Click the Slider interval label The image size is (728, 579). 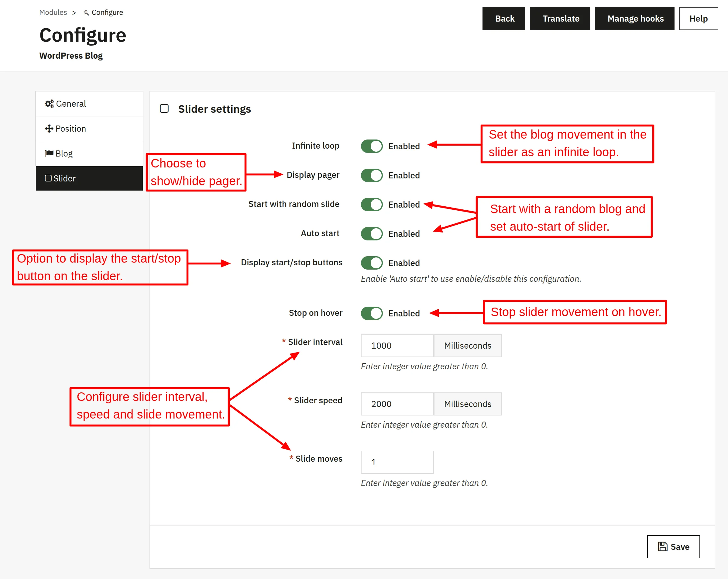[315, 342]
